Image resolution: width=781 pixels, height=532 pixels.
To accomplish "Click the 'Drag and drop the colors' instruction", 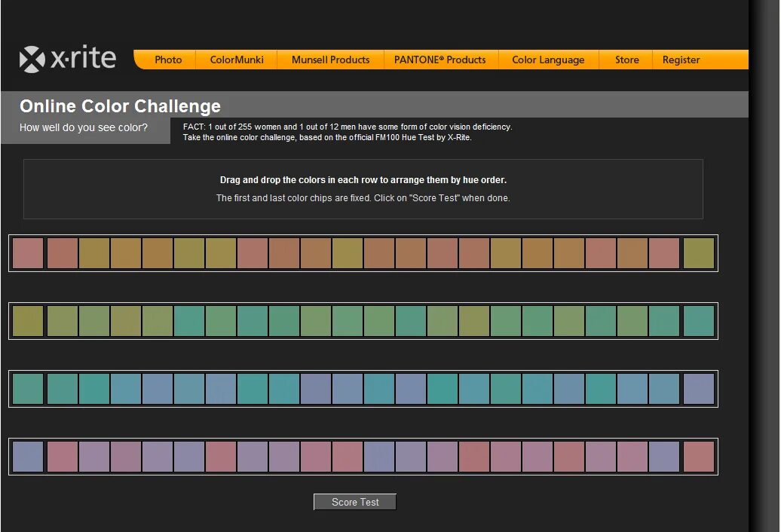I will pos(363,179).
